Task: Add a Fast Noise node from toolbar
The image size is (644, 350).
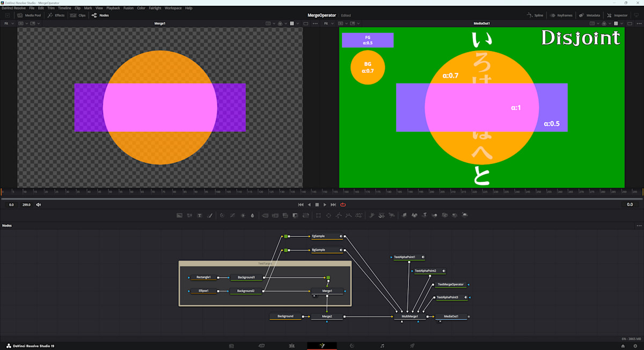Action: tap(189, 215)
